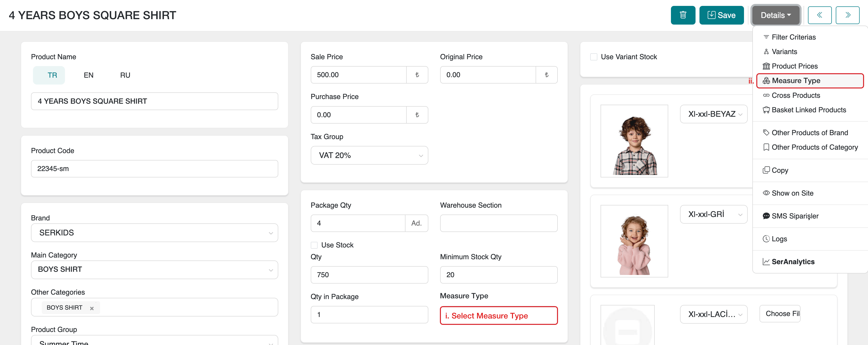Viewport: 868px width, 345px height.
Task: Expand the Tax Group VAT 20% dropdown
Action: click(x=369, y=155)
